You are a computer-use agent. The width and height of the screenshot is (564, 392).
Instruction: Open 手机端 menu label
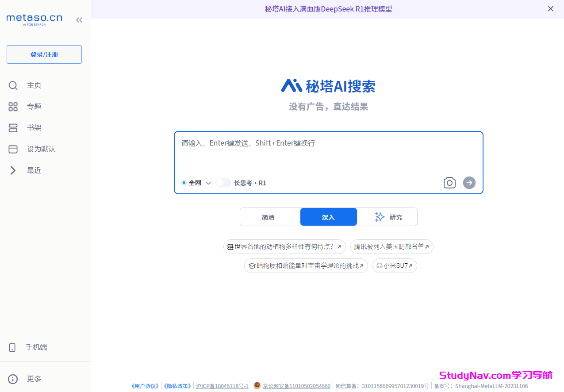(x=36, y=347)
